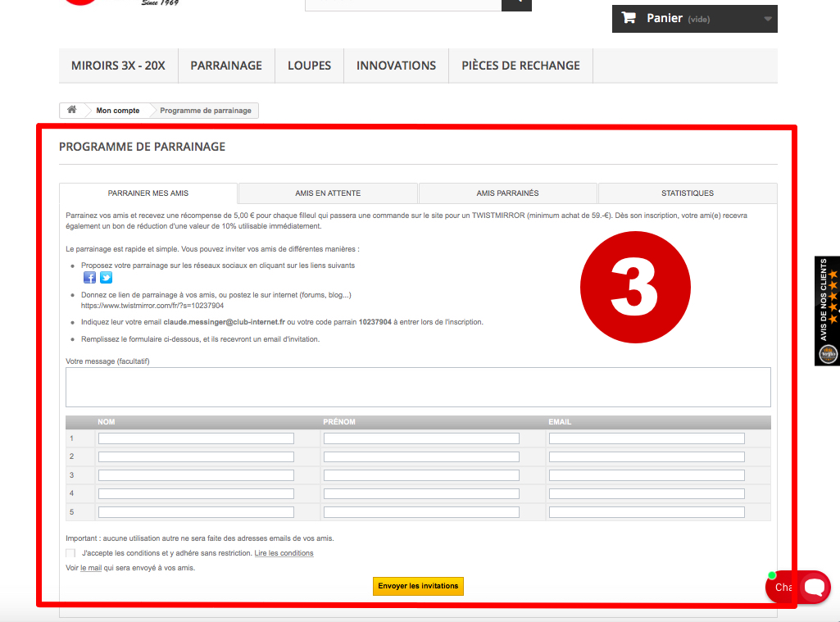Share referral via the Twitter icon

[x=106, y=278]
